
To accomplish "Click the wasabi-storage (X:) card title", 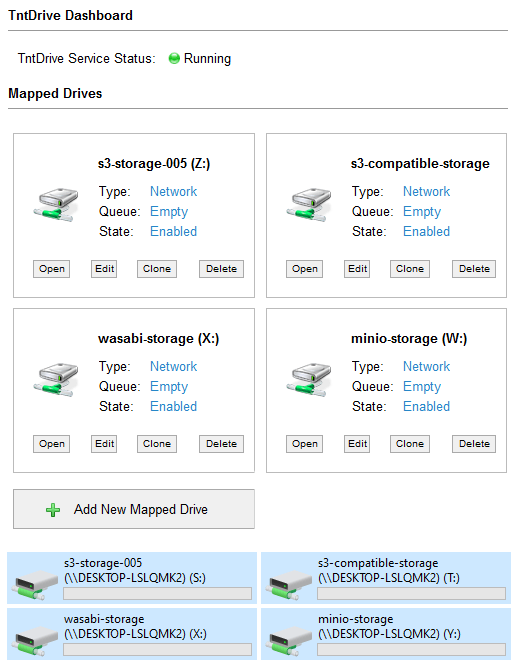I will 159,339.
